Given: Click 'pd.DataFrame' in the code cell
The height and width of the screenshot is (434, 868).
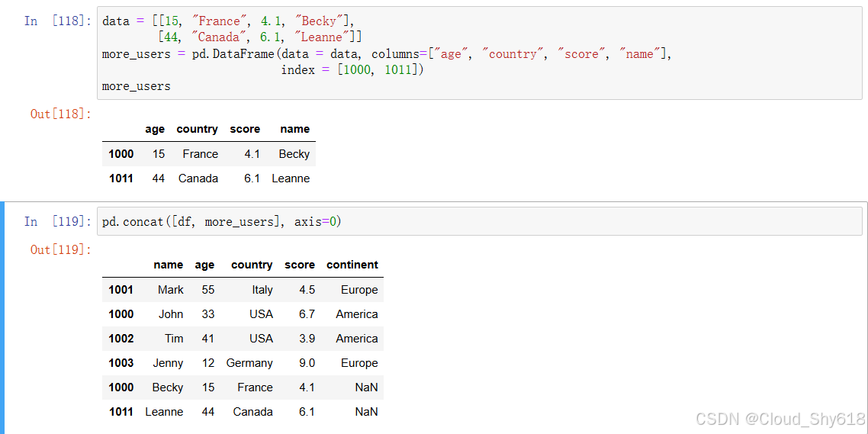Looking at the screenshot, I should click(233, 54).
